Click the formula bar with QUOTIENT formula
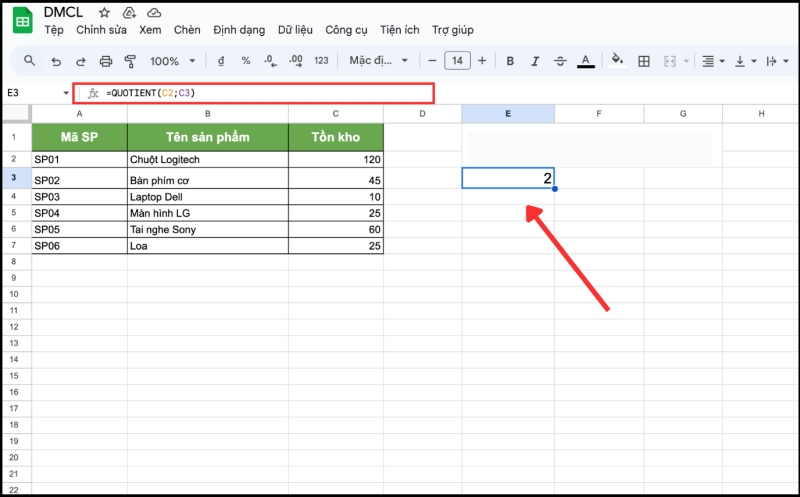The height and width of the screenshot is (497, 800). (260, 93)
